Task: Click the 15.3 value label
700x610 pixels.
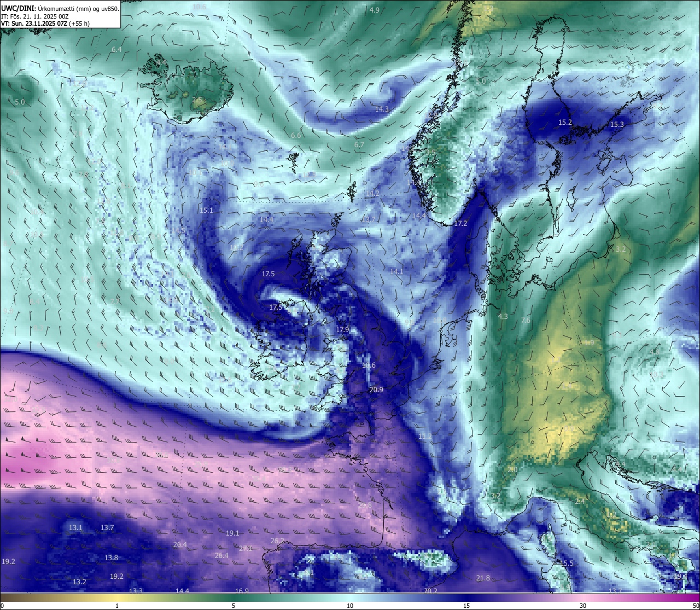Action: pos(617,124)
